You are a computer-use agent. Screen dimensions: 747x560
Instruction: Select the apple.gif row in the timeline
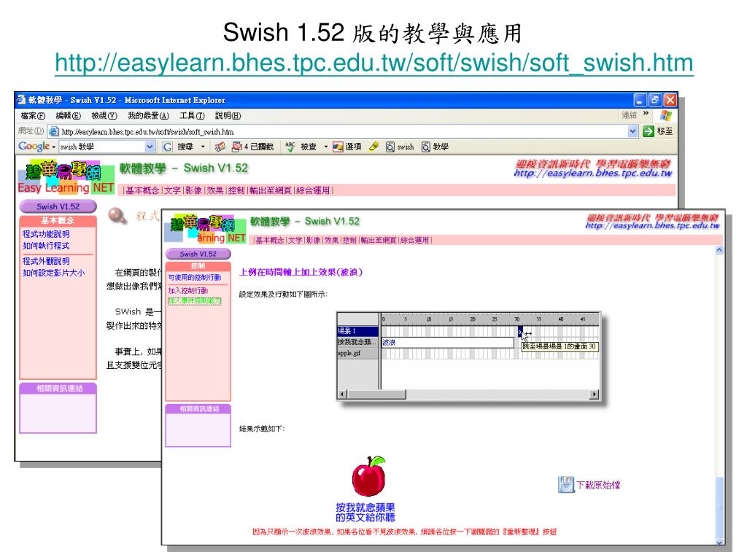[x=357, y=354]
